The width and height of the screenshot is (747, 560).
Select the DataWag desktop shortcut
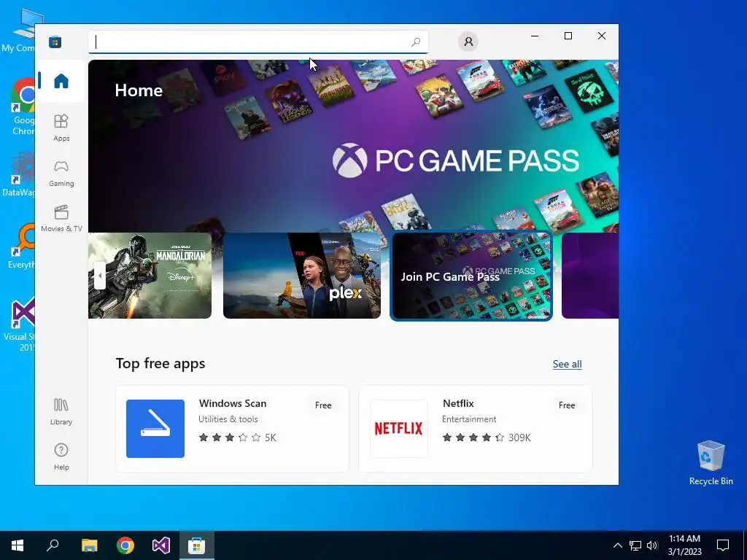point(18,174)
